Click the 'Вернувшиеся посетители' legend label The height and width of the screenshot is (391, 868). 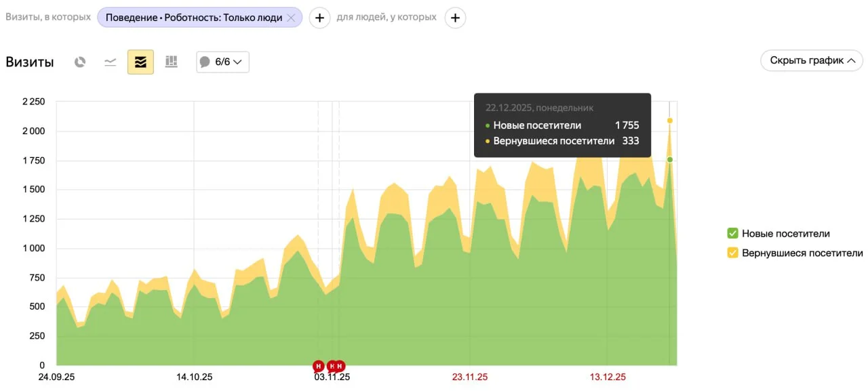802,253
